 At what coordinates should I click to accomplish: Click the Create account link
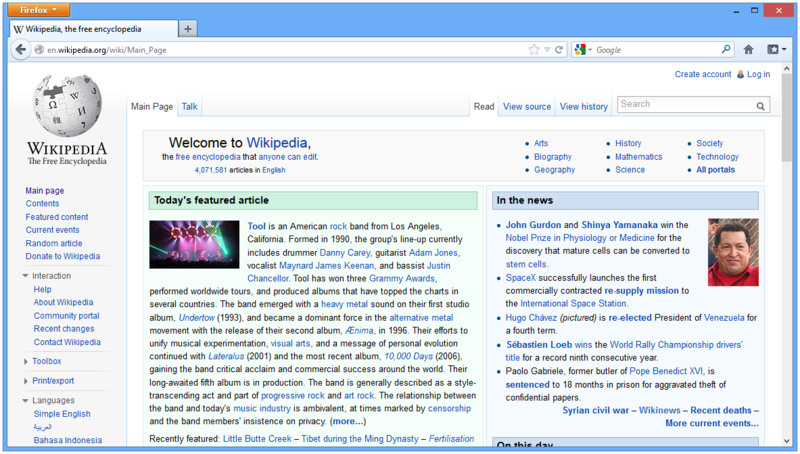(x=703, y=74)
